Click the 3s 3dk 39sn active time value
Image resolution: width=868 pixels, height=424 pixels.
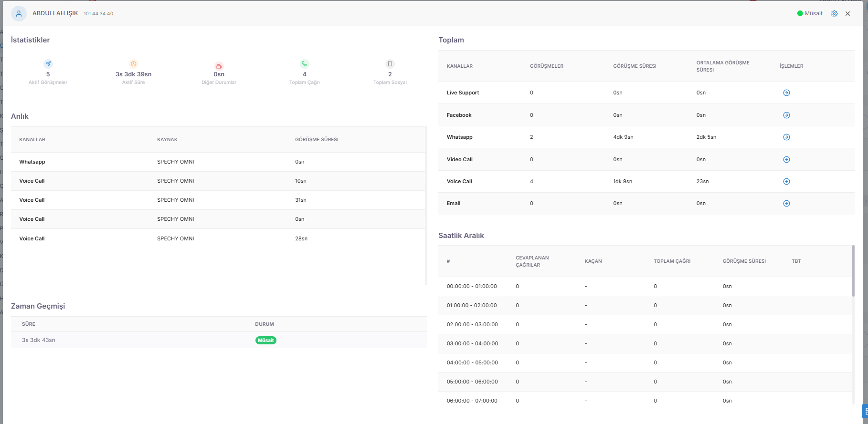[134, 74]
